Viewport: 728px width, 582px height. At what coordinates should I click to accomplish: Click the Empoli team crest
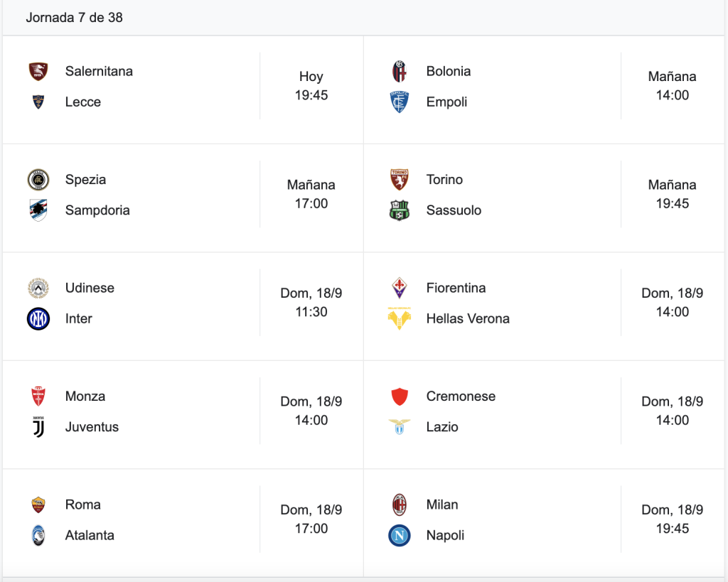point(400,102)
